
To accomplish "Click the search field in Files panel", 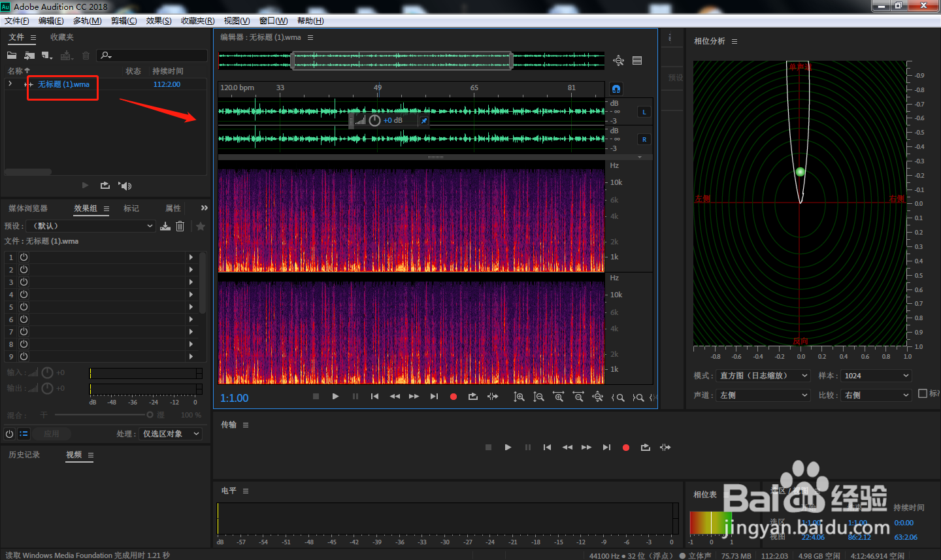I will [152, 56].
